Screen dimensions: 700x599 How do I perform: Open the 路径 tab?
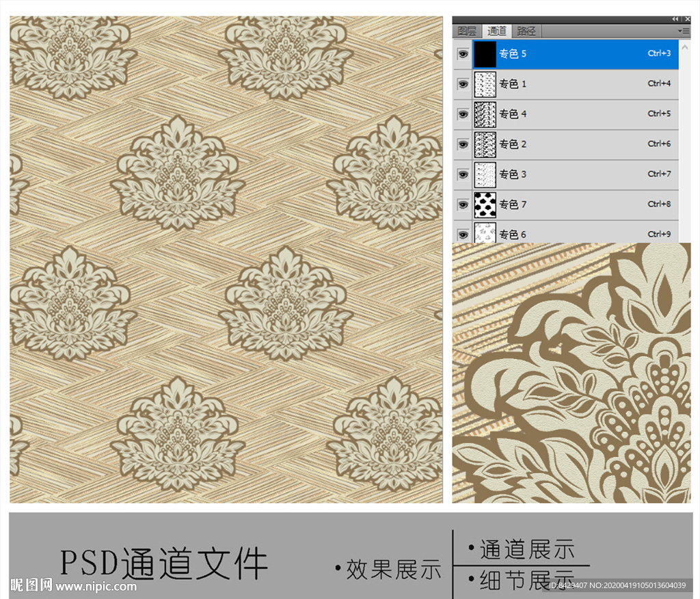[526, 31]
